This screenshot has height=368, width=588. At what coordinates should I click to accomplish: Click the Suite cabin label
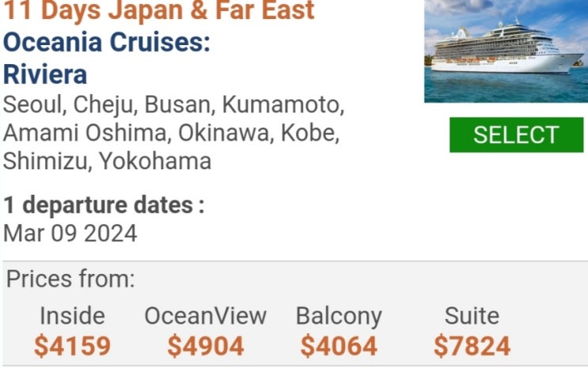click(x=472, y=316)
